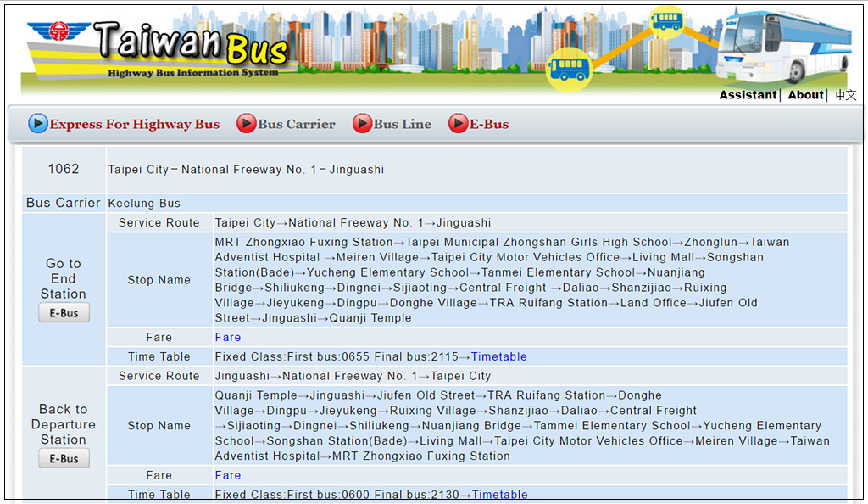The height and width of the screenshot is (504, 868).
Task: Open the E-Bus menu item
Action: 489,124
